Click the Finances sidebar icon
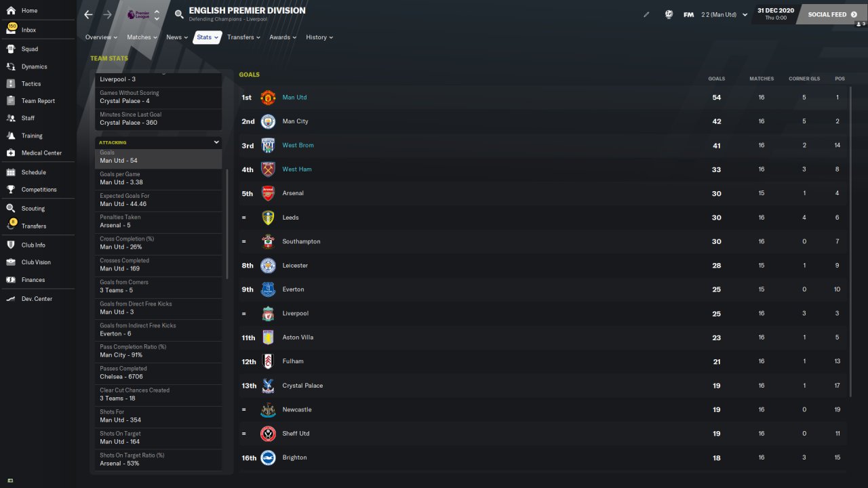The height and width of the screenshot is (488, 868). (x=11, y=279)
